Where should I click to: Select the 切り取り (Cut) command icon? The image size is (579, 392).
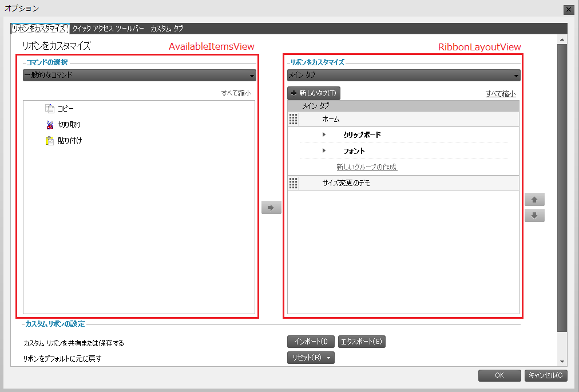pos(49,124)
